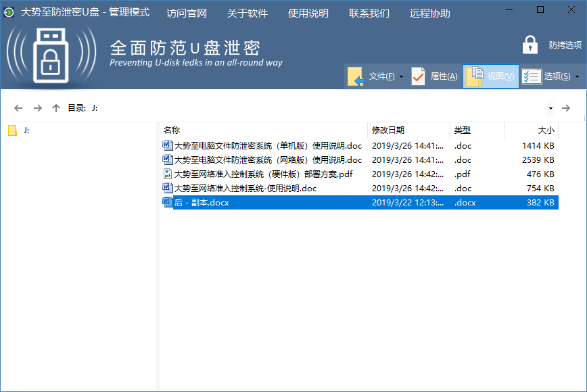The width and height of the screenshot is (587, 392).
Task: Click the 476 KB size cell
Action: (x=540, y=174)
